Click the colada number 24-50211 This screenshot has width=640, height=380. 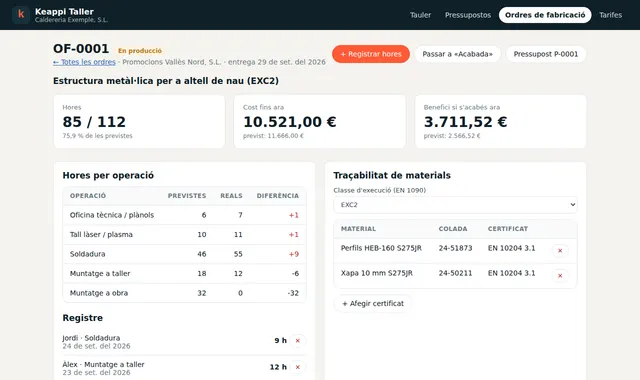tap(456, 273)
